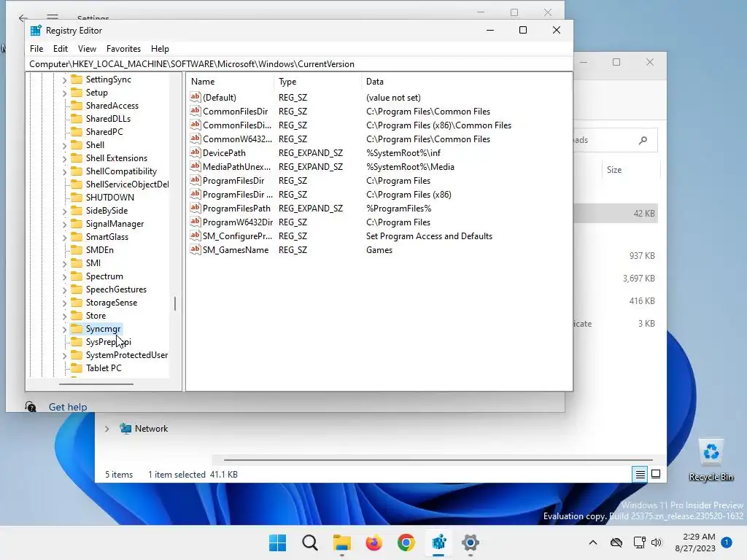747x560 pixels.
Task: Select the Tablet PC folder icon
Action: pos(76,368)
